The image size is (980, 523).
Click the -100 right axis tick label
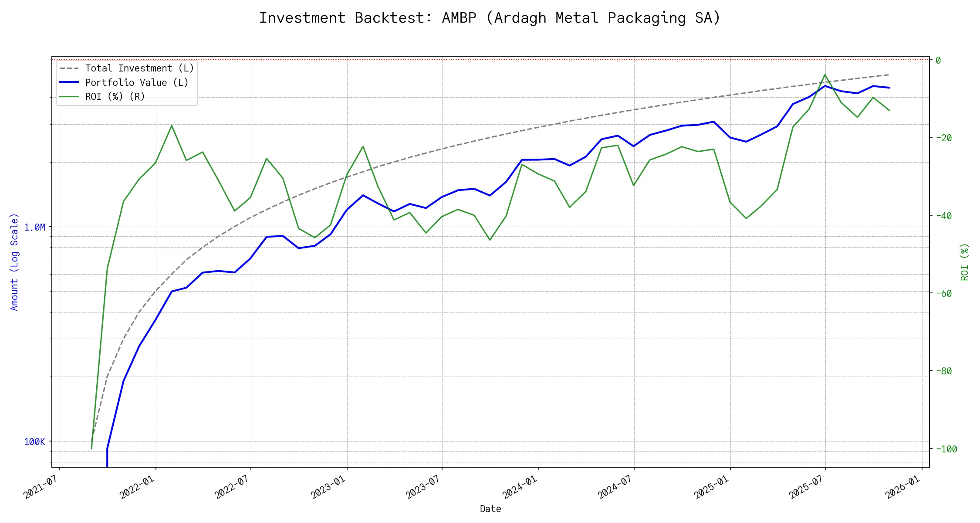tap(946, 449)
